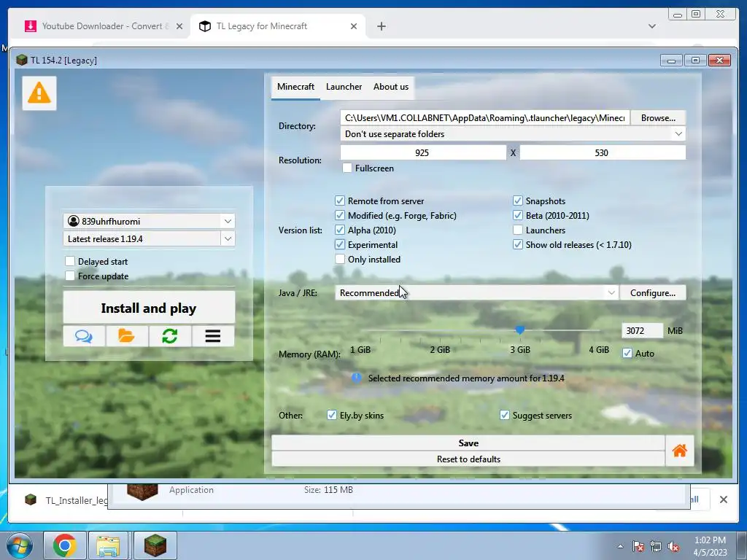The image size is (747, 560).
Task: Uncheck Modified (e.g. Forge, Fabric)
Action: pyautogui.click(x=340, y=215)
